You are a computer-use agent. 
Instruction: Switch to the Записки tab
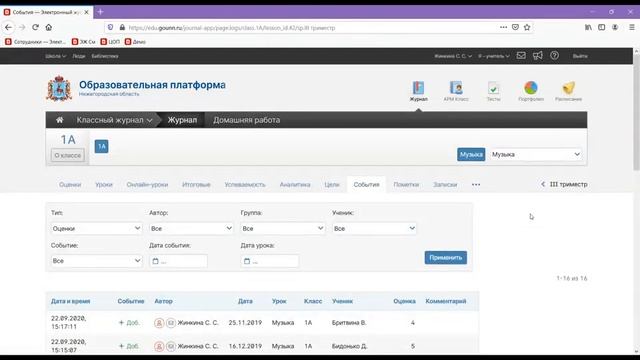[445, 184]
